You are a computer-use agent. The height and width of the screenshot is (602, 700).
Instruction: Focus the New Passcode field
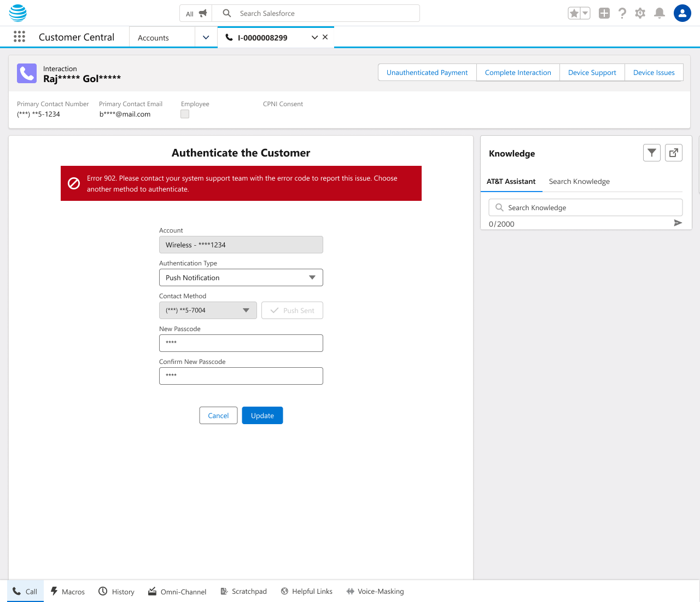pyautogui.click(x=241, y=343)
